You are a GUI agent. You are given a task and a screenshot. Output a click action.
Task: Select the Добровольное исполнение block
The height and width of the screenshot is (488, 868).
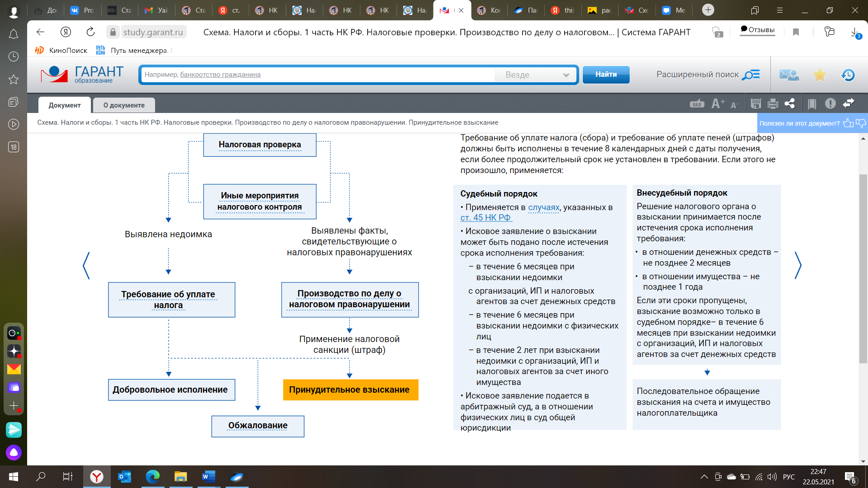171,389
